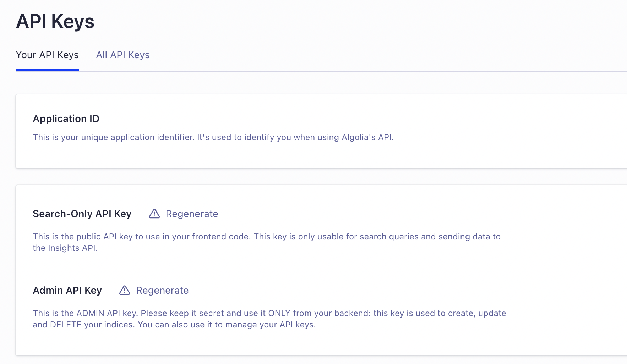The height and width of the screenshot is (364, 627).
Task: Select the Your API Keys tab
Action: coord(47,55)
